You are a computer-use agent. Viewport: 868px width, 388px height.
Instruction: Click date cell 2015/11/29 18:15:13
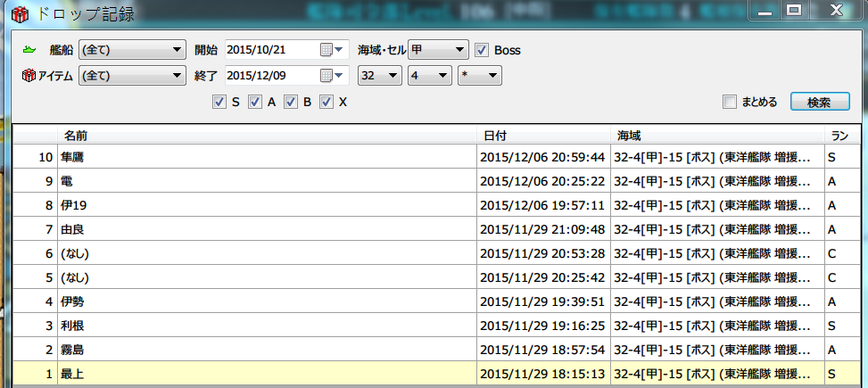[542, 374]
